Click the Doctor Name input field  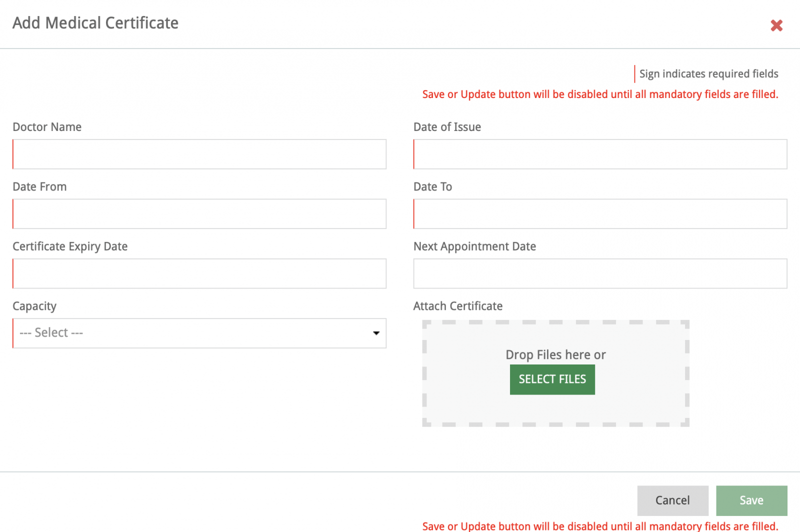(199, 154)
